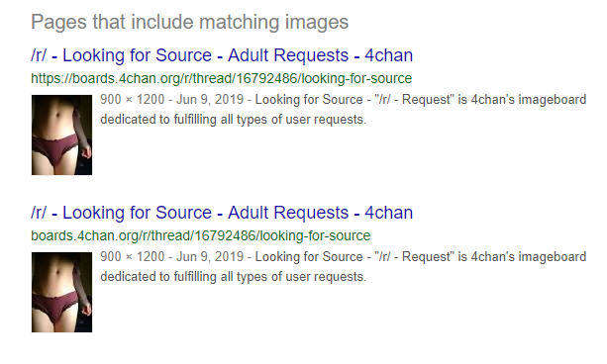Click Adult Requests in the first result title
The height and width of the screenshot is (364, 607).
tap(288, 55)
